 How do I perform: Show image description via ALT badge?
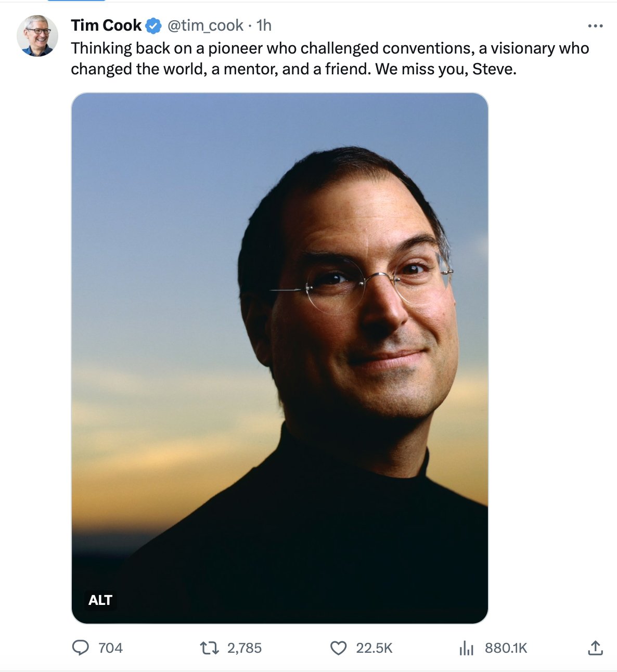(100, 600)
